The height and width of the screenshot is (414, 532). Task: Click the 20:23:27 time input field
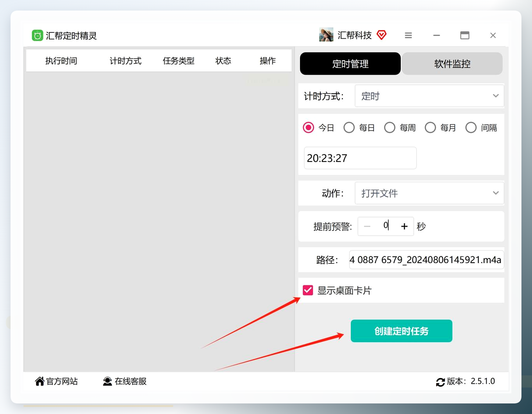(x=360, y=158)
